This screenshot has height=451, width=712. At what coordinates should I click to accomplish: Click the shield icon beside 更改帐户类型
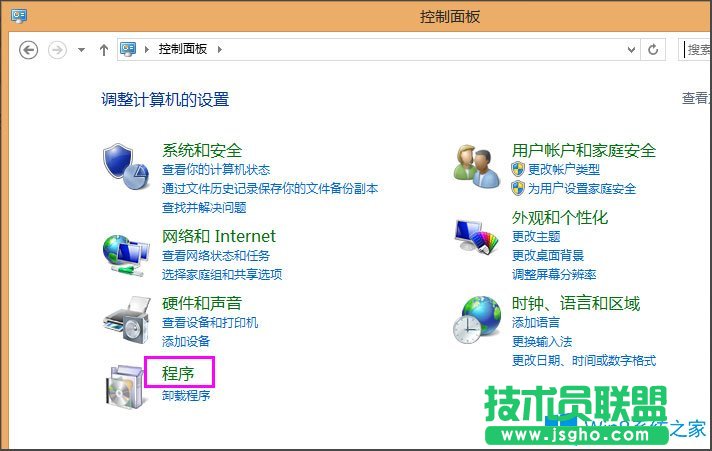coord(518,169)
